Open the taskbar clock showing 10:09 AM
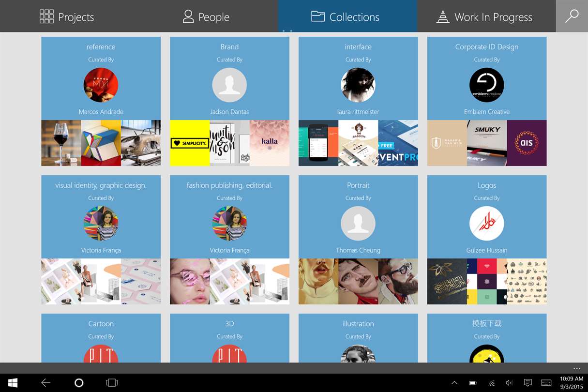 click(571, 383)
